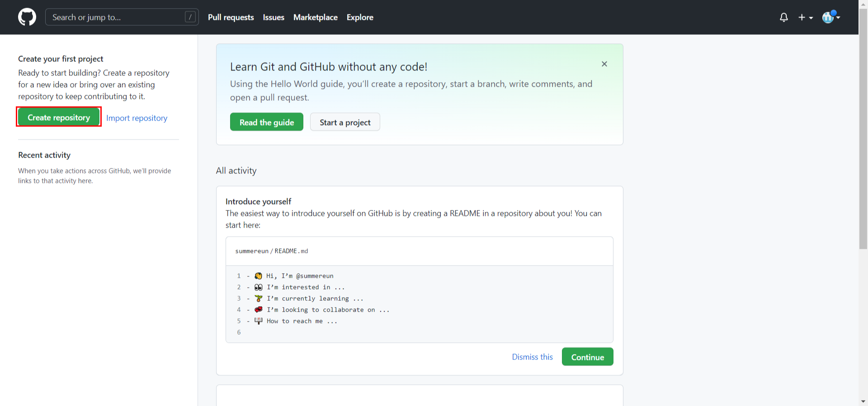Open the GitHub logo home link
868x406 pixels.
coord(27,17)
